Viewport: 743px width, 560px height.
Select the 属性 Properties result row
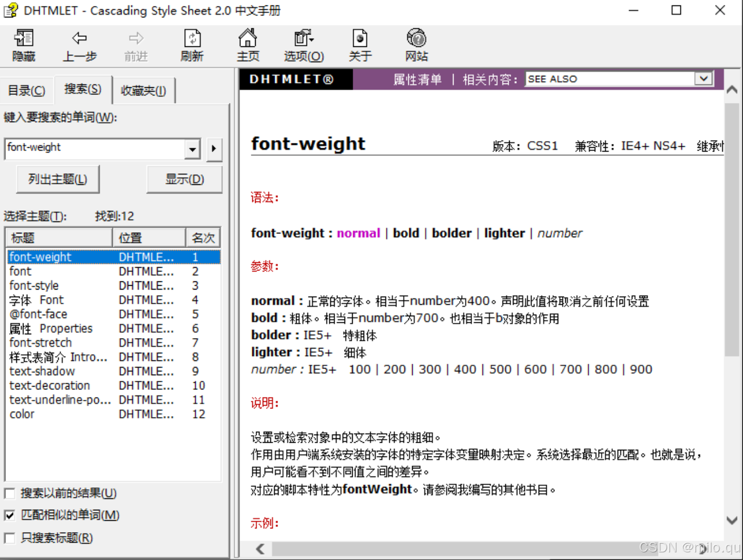[x=114, y=328]
